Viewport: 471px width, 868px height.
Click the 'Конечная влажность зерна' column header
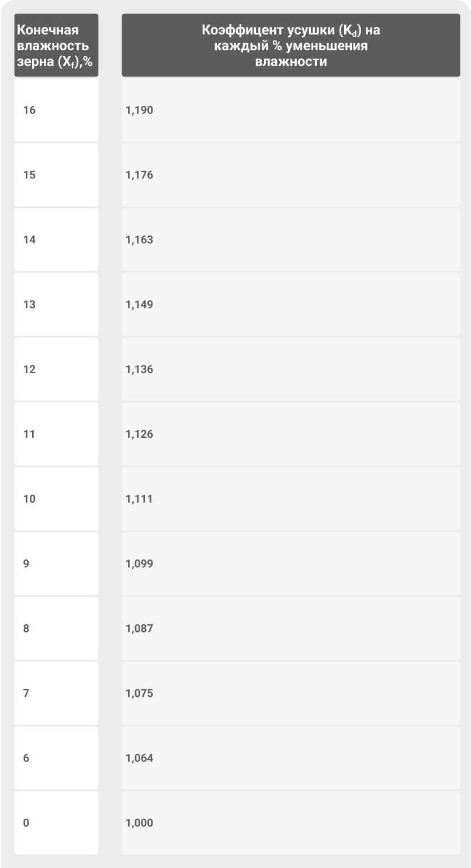click(56, 46)
